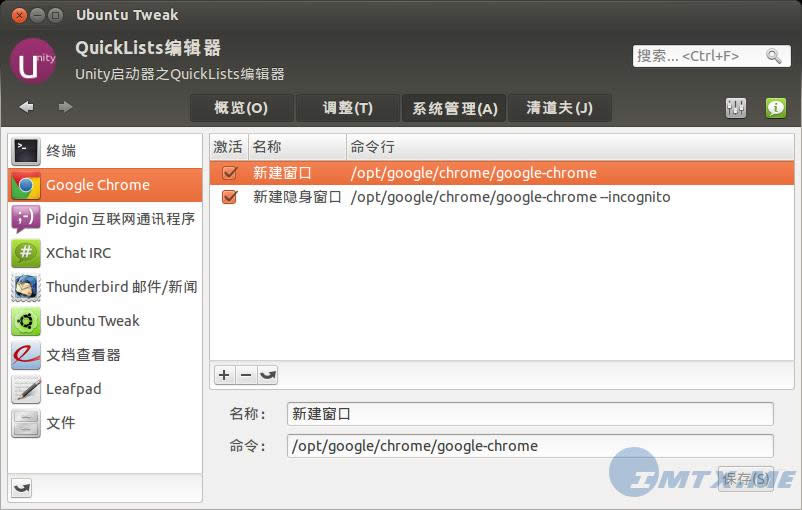Minimize the Ubuntu Tweak window

tap(37, 15)
